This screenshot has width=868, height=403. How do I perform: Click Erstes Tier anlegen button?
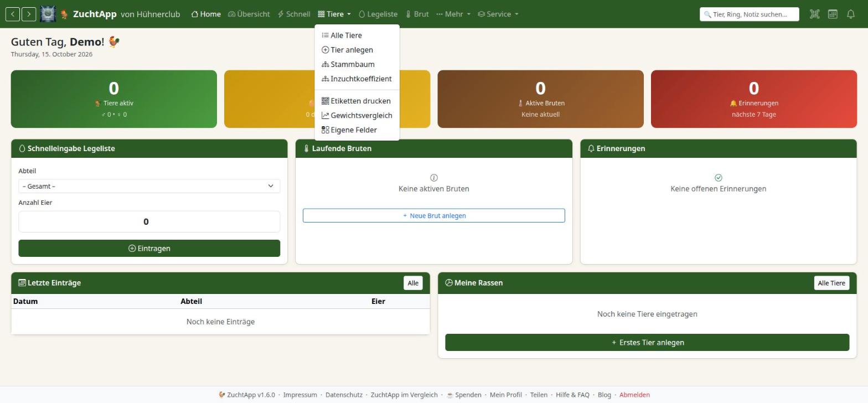click(647, 342)
